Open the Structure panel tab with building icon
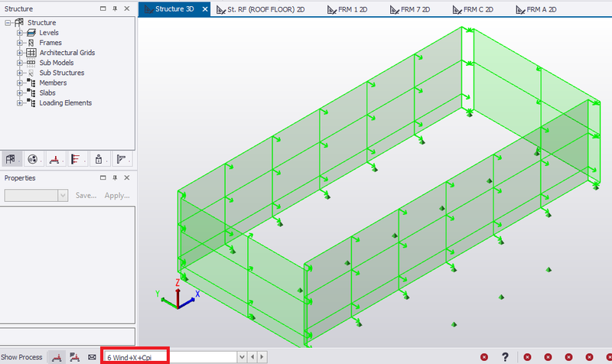The height and width of the screenshot is (364, 612). (x=11, y=159)
